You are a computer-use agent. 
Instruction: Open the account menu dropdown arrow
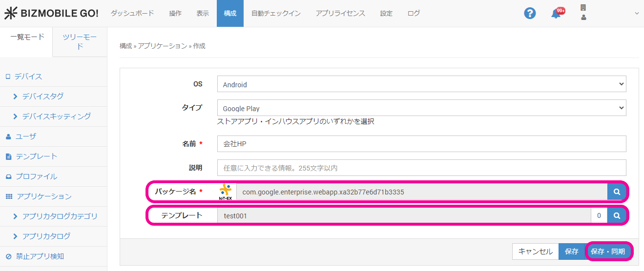tap(636, 14)
